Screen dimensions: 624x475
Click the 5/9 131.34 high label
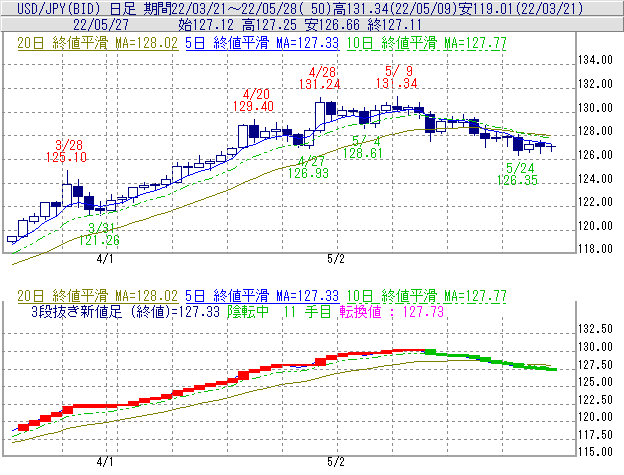coord(397,77)
